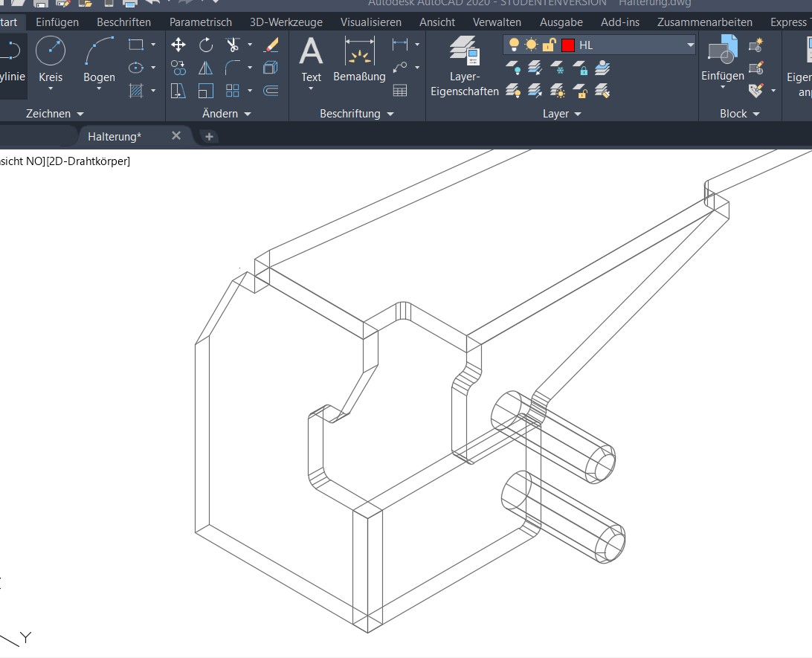
Task: Click the Rotate tool icon
Action: click(206, 45)
